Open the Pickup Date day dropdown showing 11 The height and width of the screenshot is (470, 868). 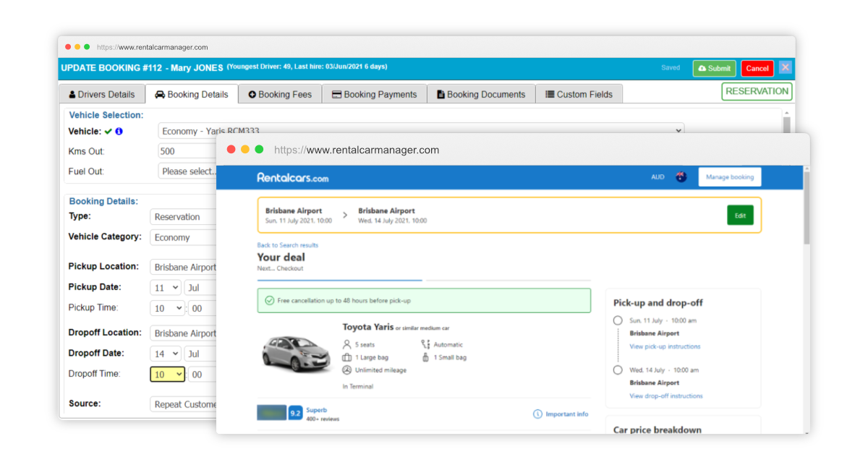(x=167, y=287)
